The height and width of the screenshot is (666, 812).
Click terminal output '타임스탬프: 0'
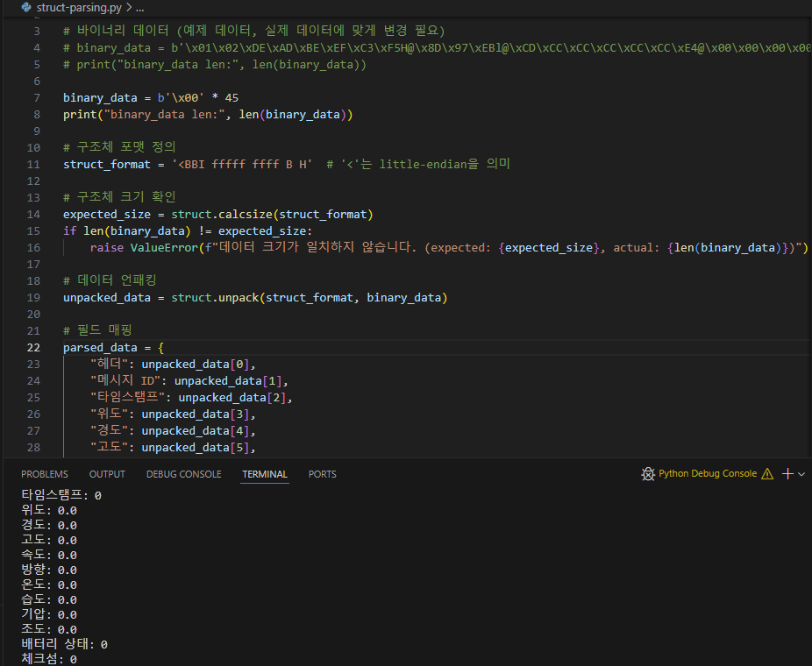61,495
